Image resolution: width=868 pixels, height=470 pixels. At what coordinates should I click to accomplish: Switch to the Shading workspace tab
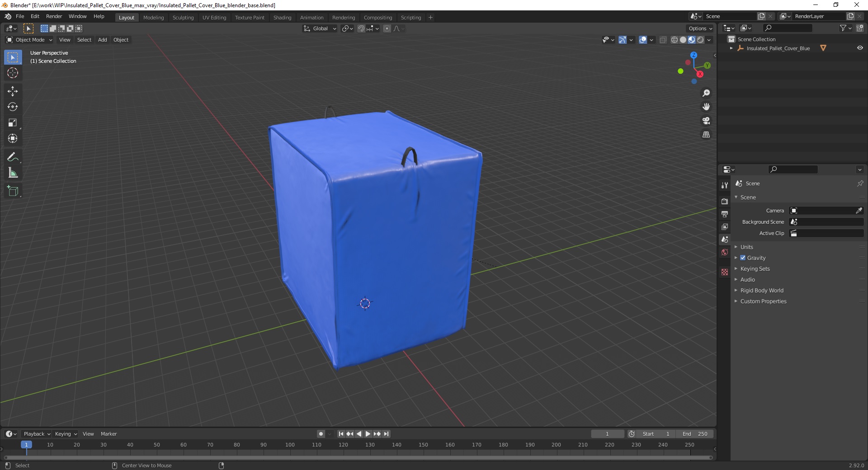tap(282, 18)
